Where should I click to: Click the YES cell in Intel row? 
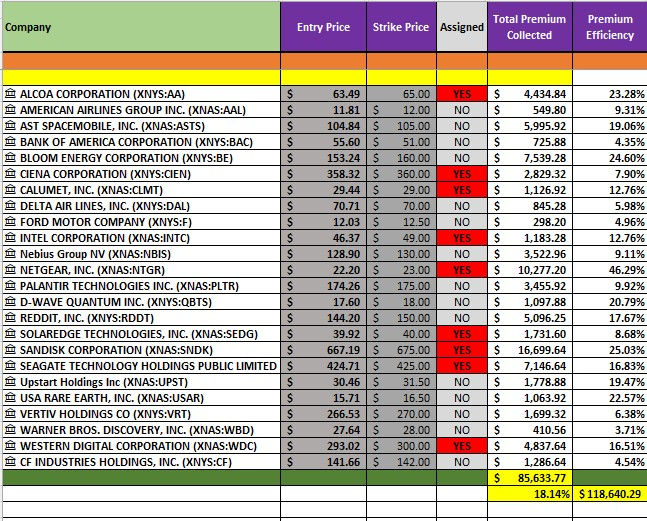[462, 238]
